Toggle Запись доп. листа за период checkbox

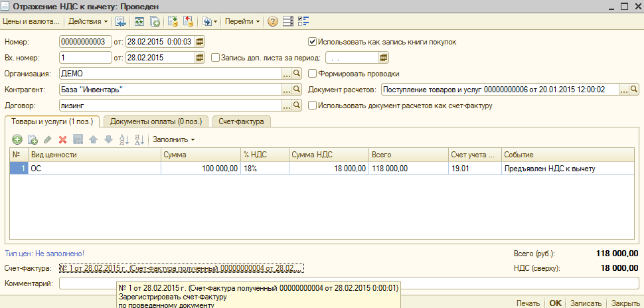click(215, 58)
